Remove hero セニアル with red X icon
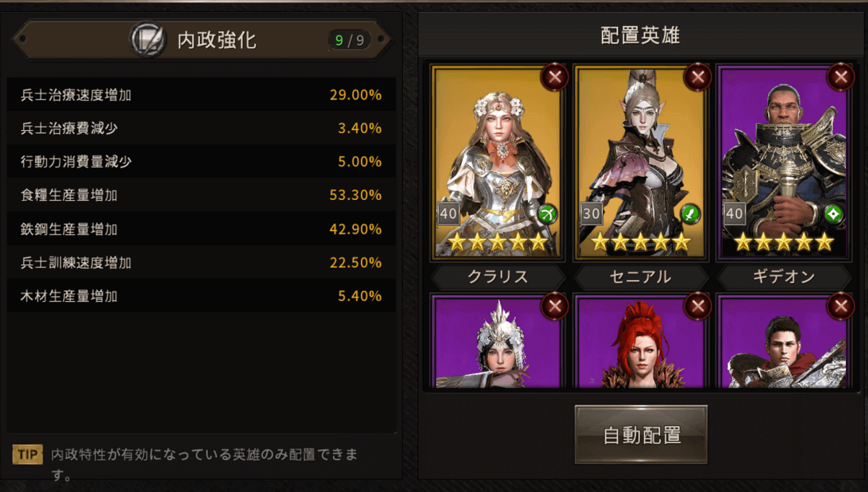Screen dimensions: 868x492 (698, 78)
